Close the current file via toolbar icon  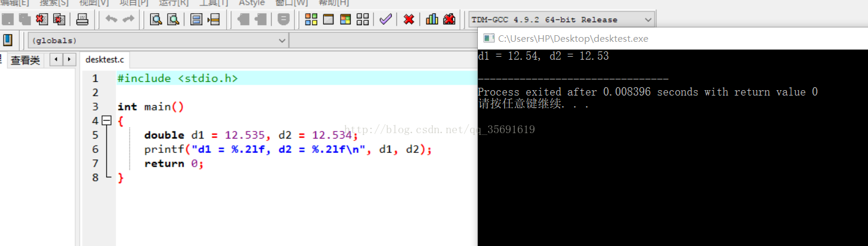[42, 19]
